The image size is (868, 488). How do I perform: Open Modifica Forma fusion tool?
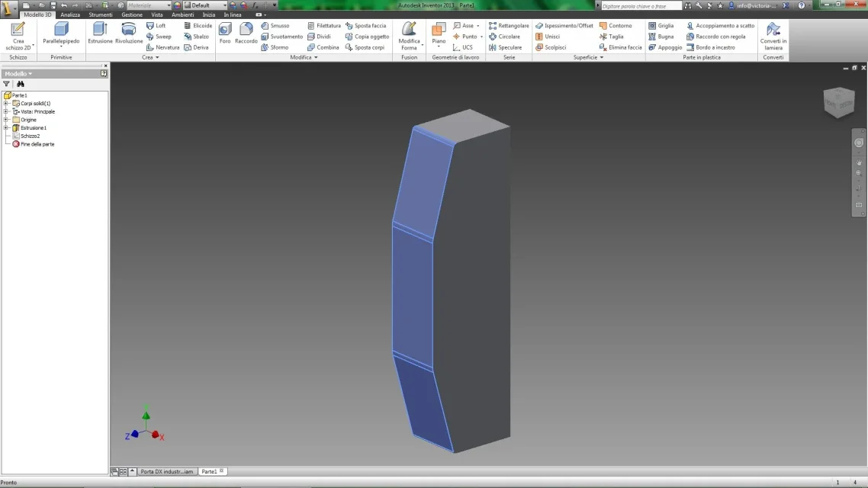(409, 36)
